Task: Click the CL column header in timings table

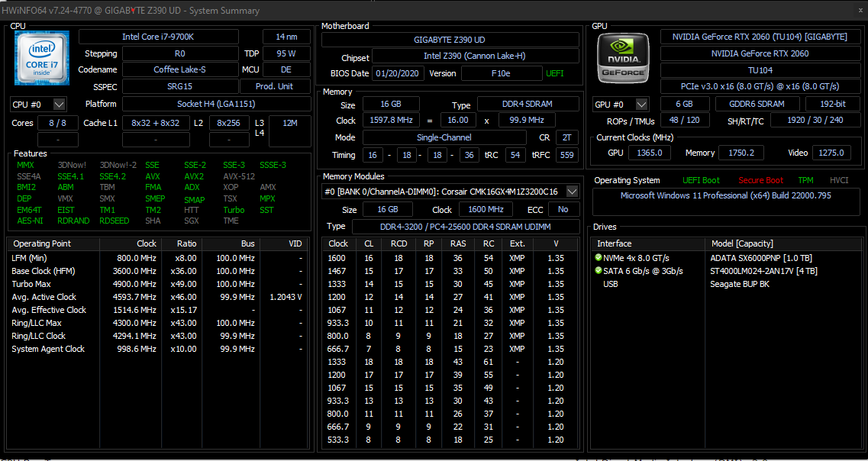Action: pyautogui.click(x=369, y=243)
